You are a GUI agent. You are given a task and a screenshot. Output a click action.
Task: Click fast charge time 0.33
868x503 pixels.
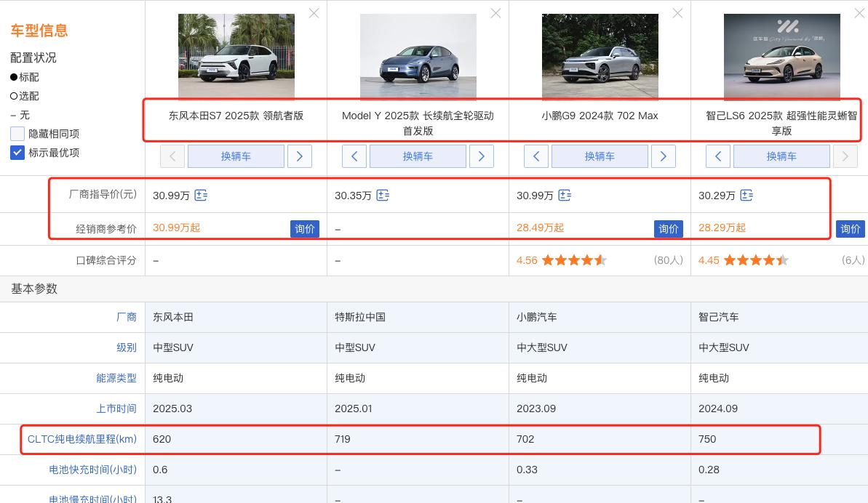pos(527,470)
